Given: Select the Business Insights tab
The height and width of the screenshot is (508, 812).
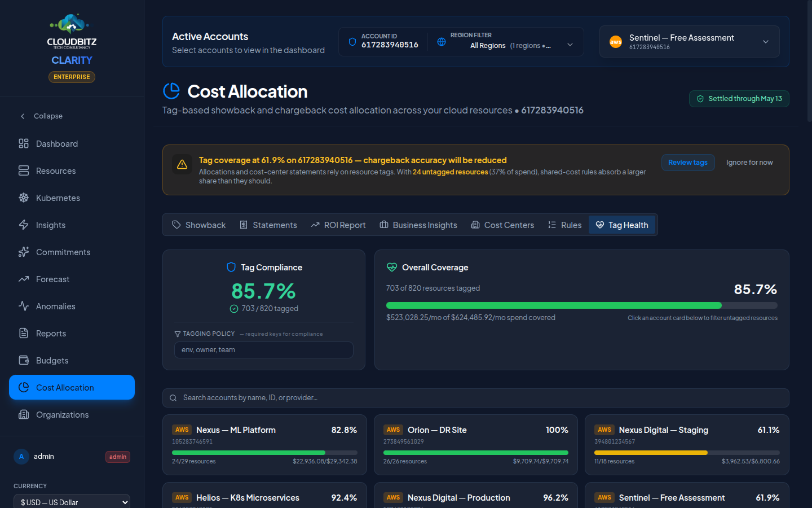Looking at the screenshot, I should pyautogui.click(x=418, y=225).
